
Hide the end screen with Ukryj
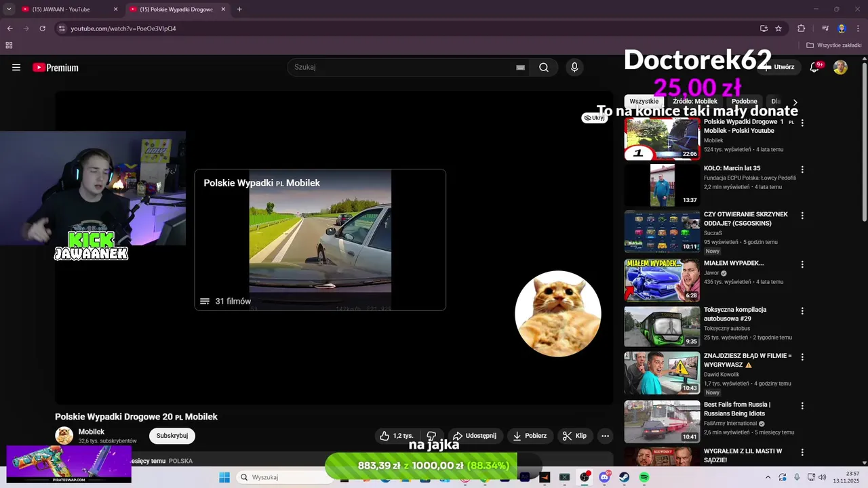point(594,118)
